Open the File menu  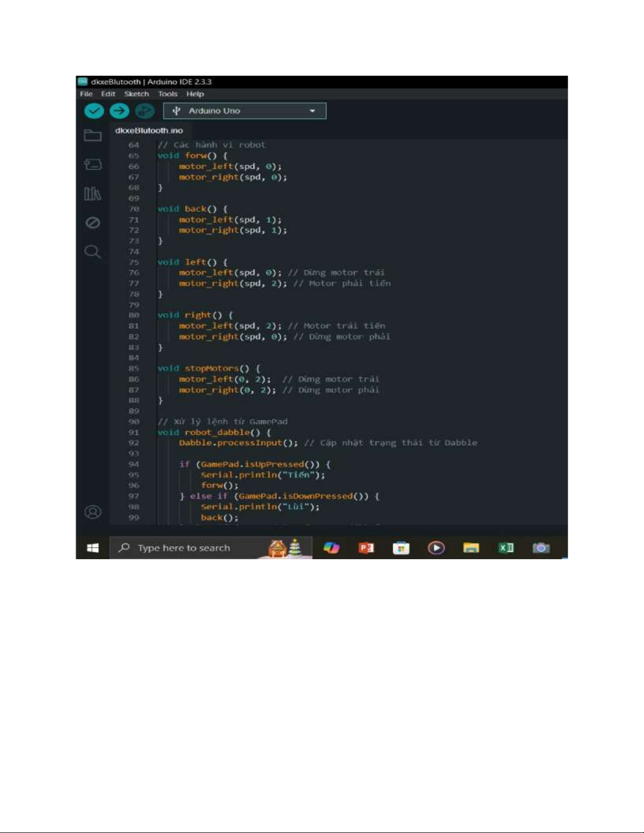pos(86,94)
